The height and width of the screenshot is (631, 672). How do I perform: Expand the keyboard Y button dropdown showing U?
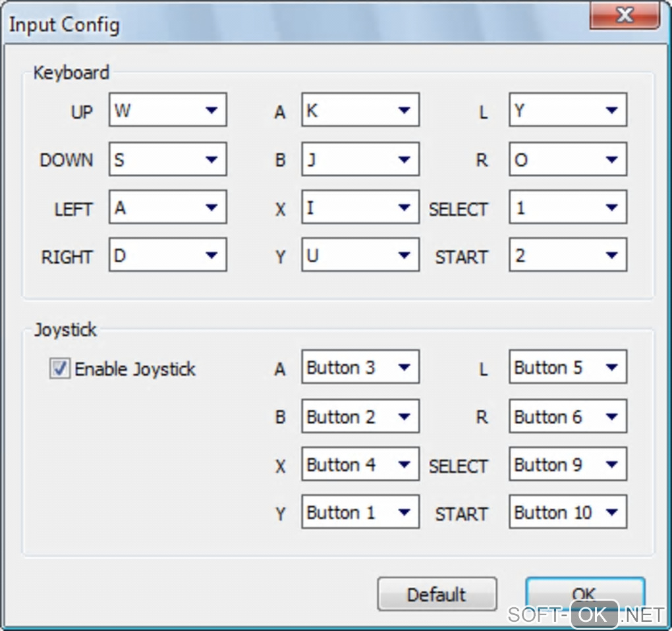point(360,256)
